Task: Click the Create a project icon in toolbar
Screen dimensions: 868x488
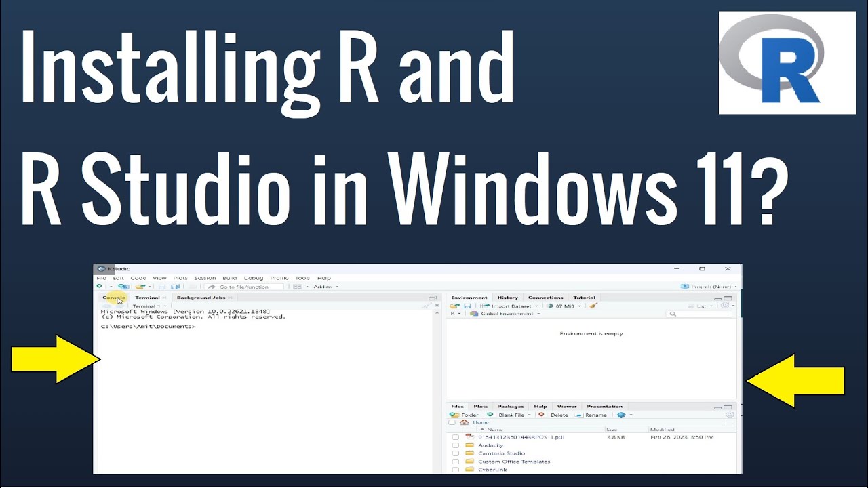Action: (123, 287)
